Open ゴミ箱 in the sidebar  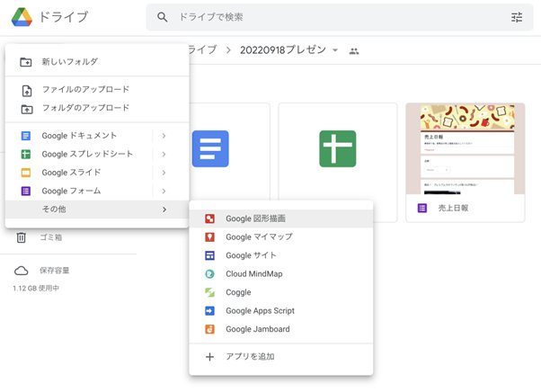coord(50,237)
